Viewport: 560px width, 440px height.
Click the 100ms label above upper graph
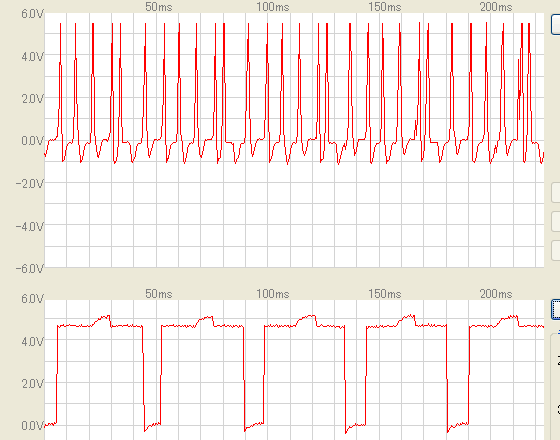[x=273, y=7]
